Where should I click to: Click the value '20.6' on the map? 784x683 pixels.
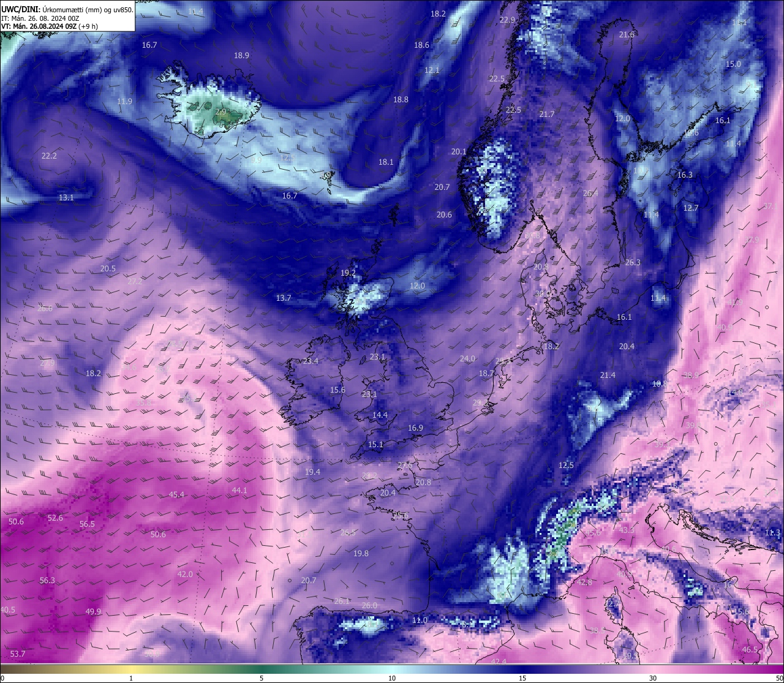pos(444,214)
